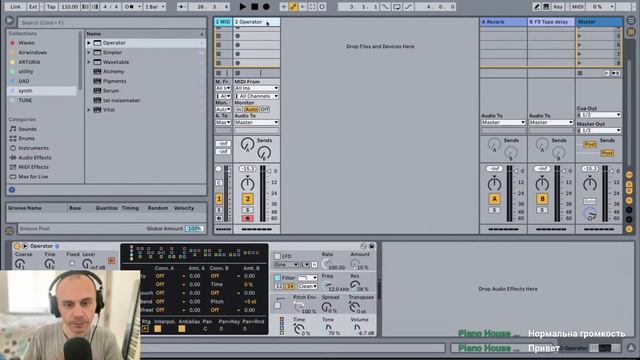Click the browser search field
This screenshot has width=640, height=360.
[112, 22]
